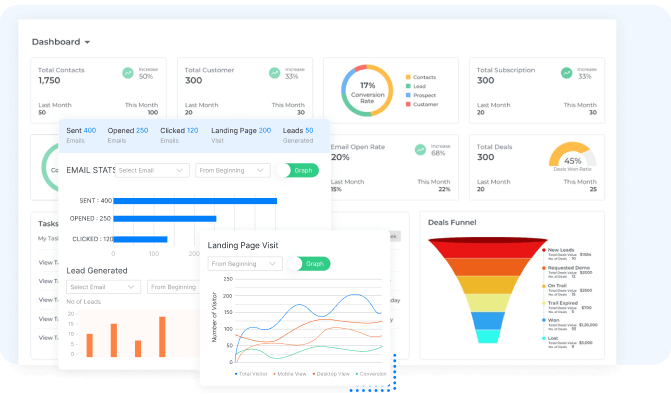Select the Sent 400 Emails tab
This screenshot has height=394, width=671.
coord(81,135)
